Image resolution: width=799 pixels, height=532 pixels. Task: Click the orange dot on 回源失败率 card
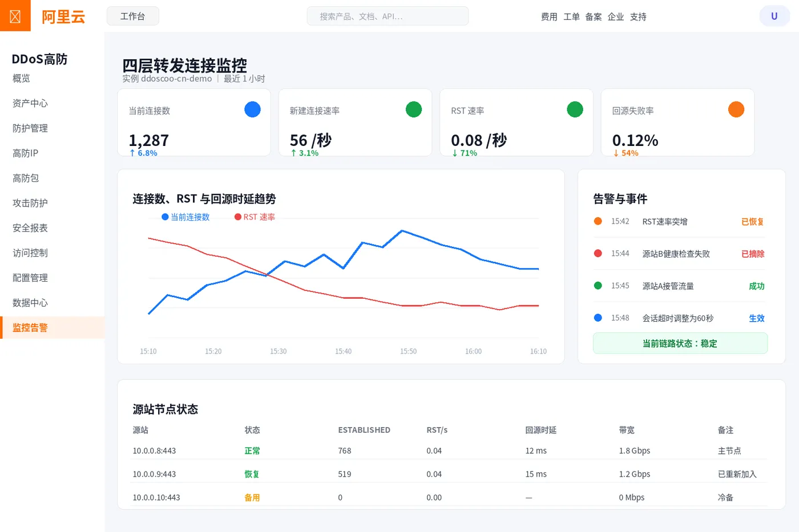pos(736,109)
